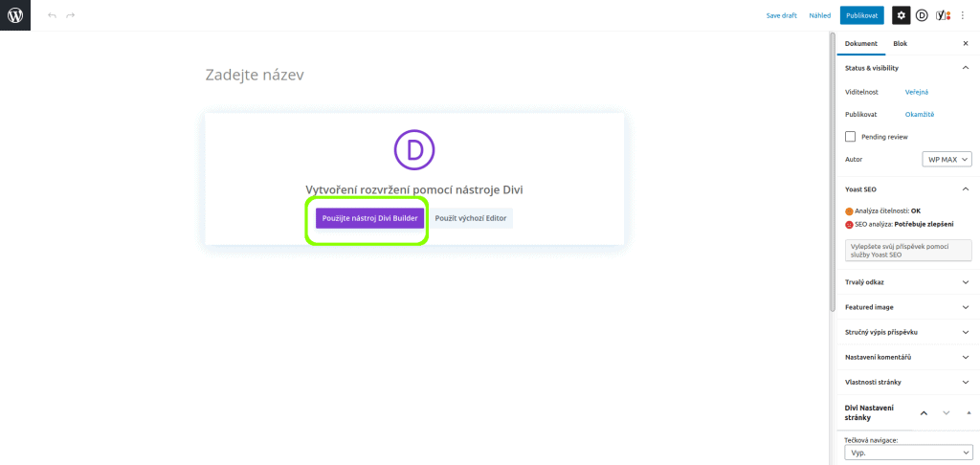Viewport: 980px width, 465px height.
Task: Toggle the settings gear icon
Action: point(901,15)
